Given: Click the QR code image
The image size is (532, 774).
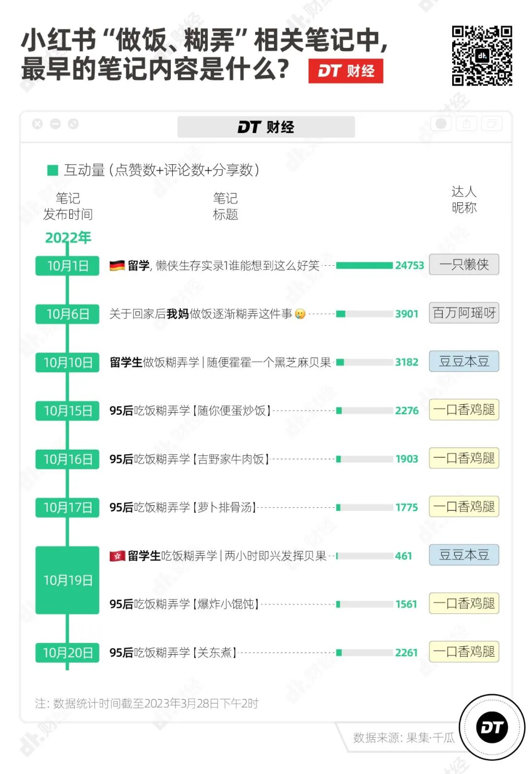Looking at the screenshot, I should point(482,56).
